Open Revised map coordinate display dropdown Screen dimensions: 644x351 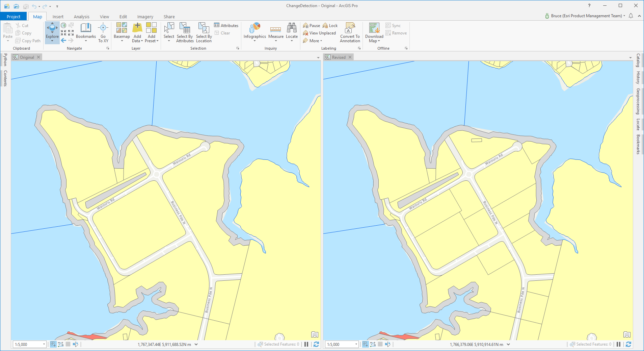(x=508, y=344)
